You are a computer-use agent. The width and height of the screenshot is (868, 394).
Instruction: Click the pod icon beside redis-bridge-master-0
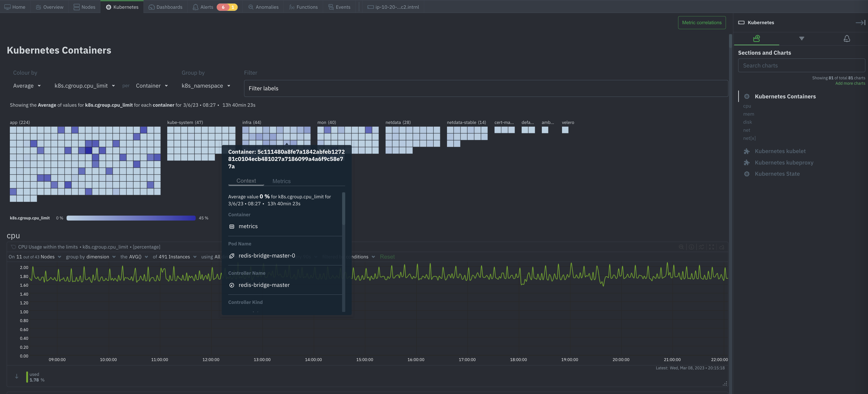pyautogui.click(x=232, y=256)
